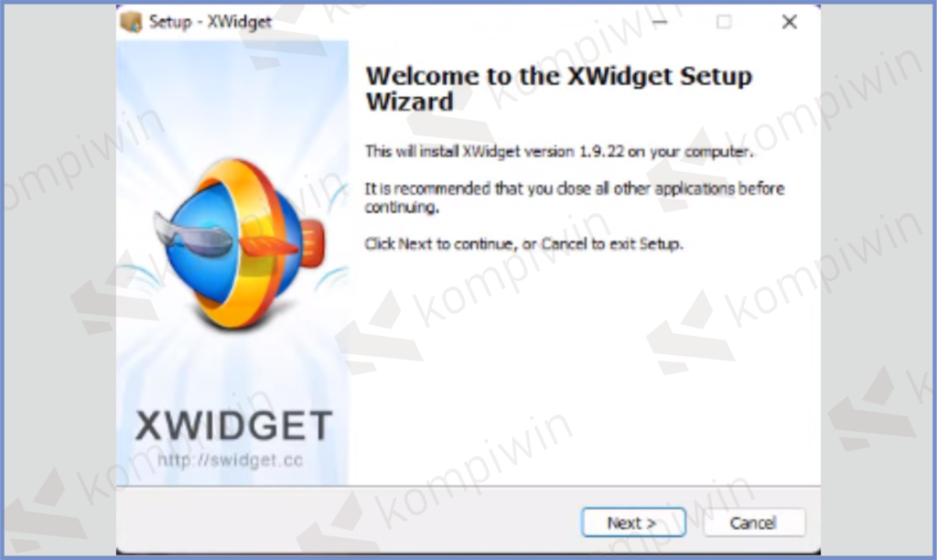Click empty gray area left of Next button
Viewport: 937px width, 560px height.
pos(347,522)
